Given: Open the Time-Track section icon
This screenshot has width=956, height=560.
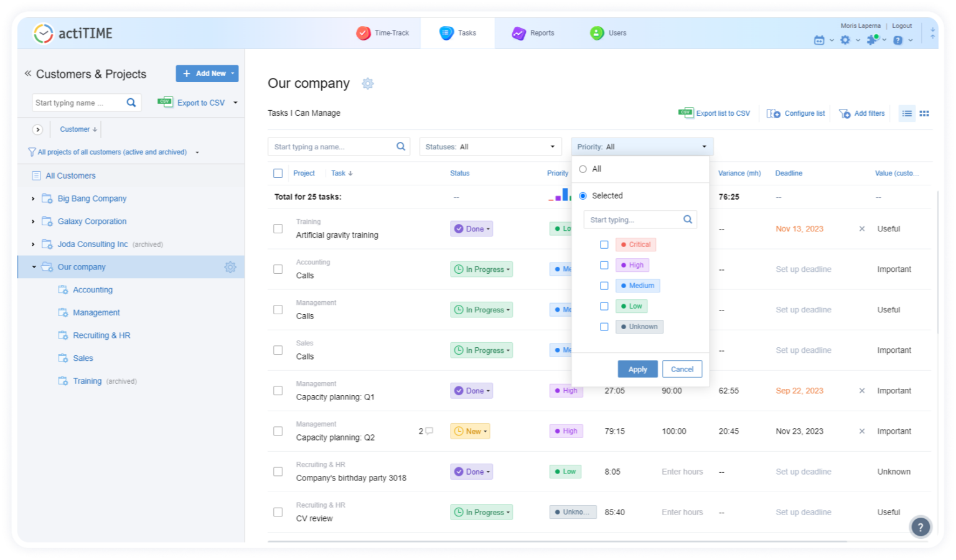Looking at the screenshot, I should coord(362,32).
